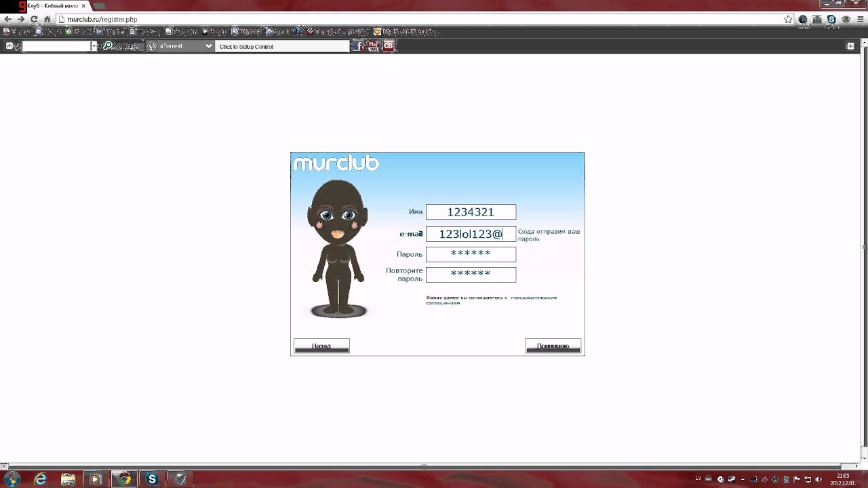Read the 'Сюда отправим ваш пароль' hint text
Image resolution: width=868 pixels, height=488 pixels.
tap(549, 235)
